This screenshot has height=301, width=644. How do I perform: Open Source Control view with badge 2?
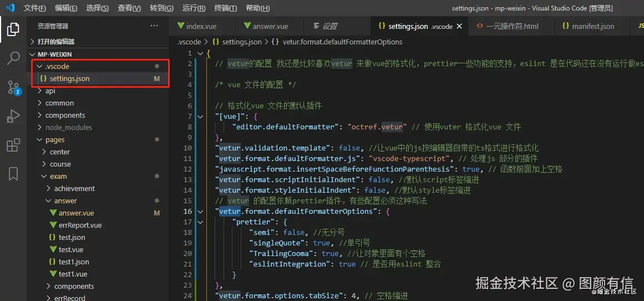click(13, 87)
